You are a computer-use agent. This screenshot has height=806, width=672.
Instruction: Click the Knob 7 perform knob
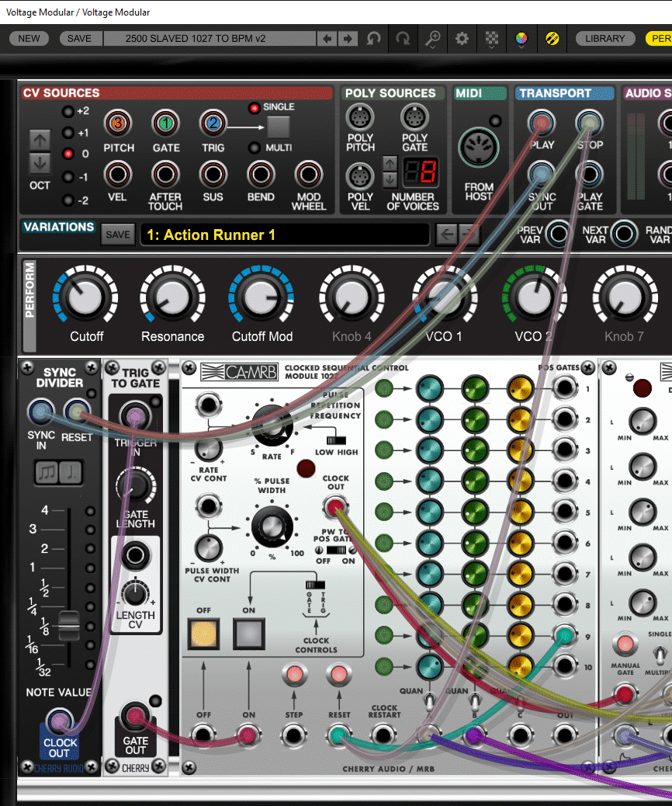click(625, 297)
